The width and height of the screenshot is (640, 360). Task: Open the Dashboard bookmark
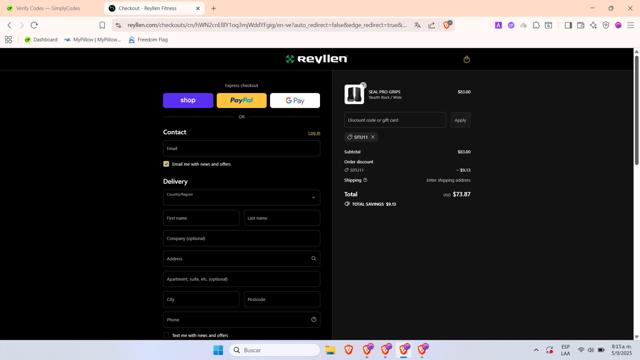pos(41,40)
